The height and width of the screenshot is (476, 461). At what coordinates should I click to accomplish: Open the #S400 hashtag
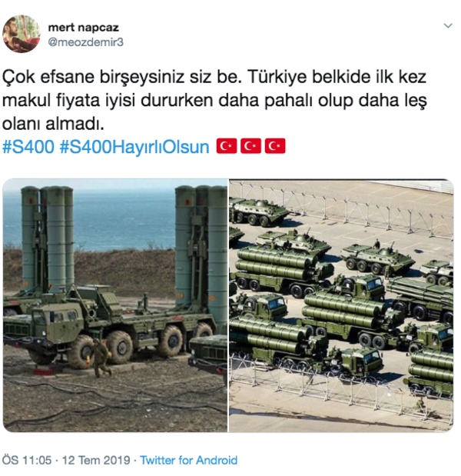click(28, 147)
